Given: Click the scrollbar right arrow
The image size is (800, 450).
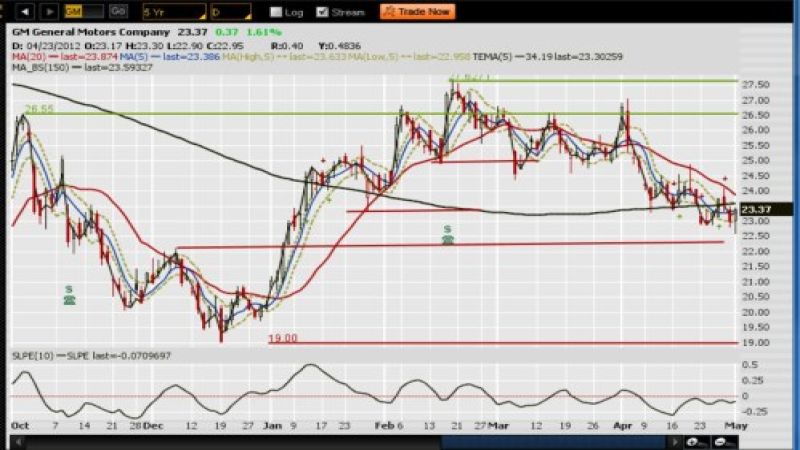Looking at the screenshot, I should point(674,442).
